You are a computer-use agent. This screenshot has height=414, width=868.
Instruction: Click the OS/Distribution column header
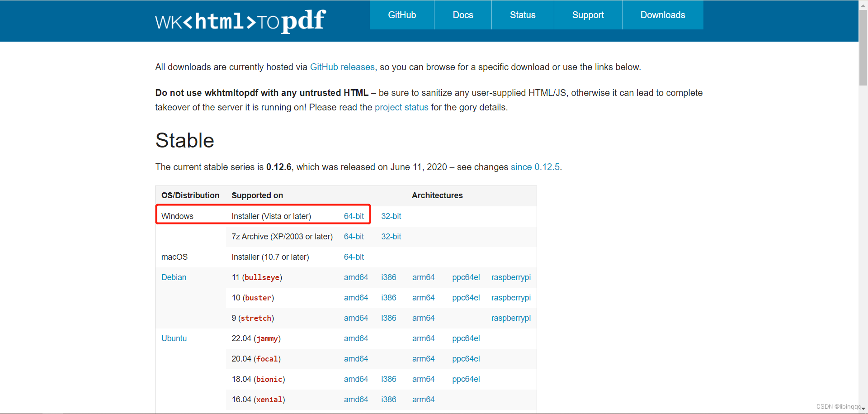190,195
